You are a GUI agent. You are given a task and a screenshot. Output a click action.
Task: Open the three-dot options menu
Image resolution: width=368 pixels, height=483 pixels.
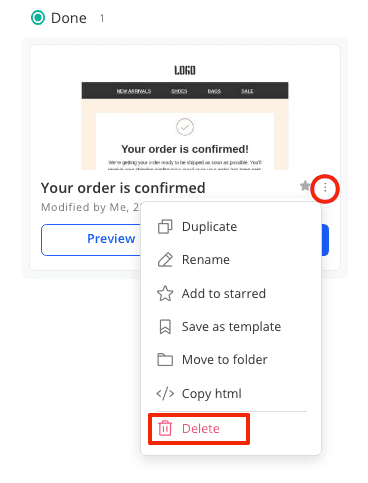point(325,188)
